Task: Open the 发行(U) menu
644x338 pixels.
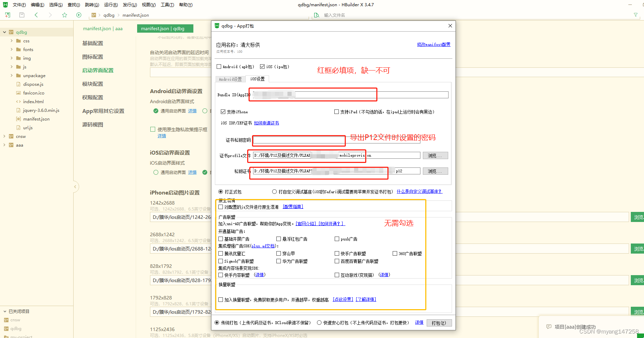Action: coord(130,5)
